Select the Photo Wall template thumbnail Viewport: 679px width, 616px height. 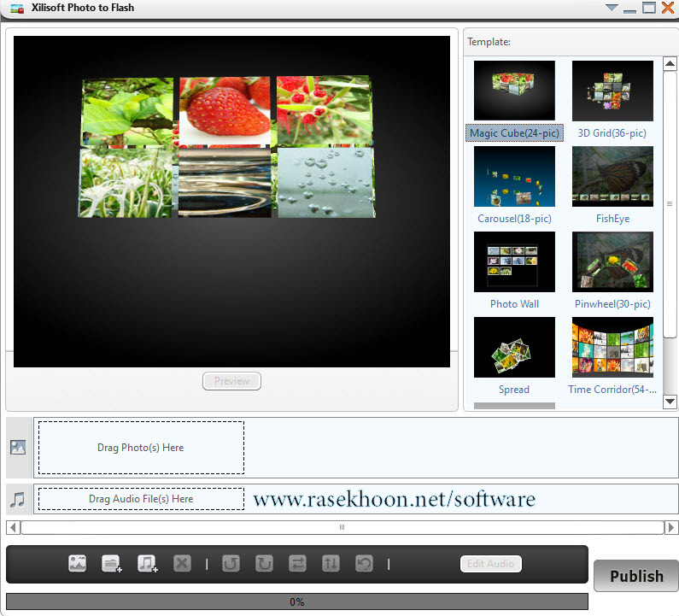pos(514,261)
